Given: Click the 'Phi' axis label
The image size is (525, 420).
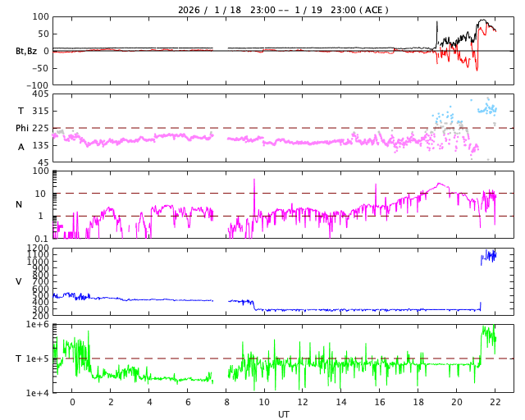Looking at the screenshot, I should pos(22,128).
